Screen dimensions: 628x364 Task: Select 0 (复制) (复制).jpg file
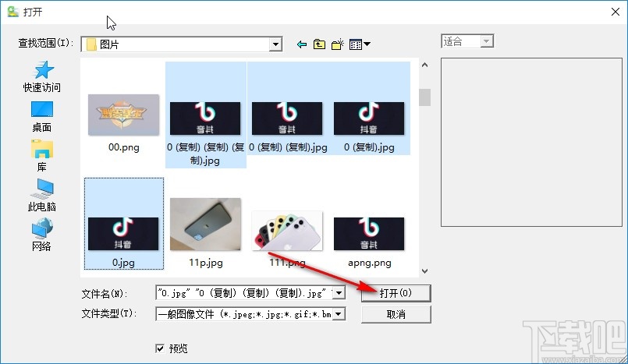(x=288, y=108)
